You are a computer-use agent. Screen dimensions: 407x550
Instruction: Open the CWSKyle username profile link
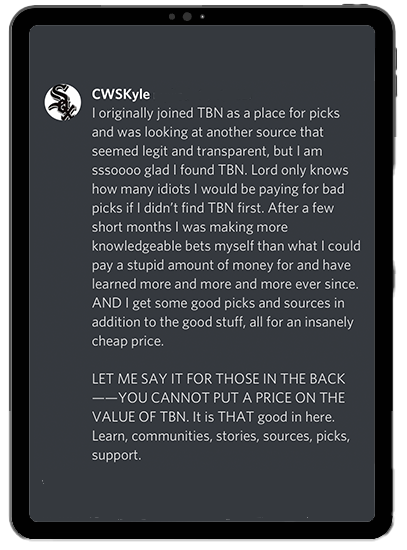(121, 94)
